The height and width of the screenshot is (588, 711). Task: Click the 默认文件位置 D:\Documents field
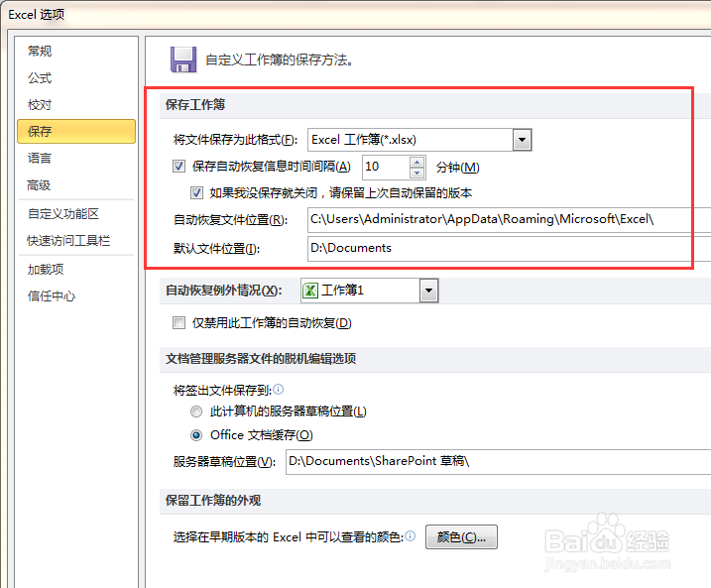click(509, 248)
